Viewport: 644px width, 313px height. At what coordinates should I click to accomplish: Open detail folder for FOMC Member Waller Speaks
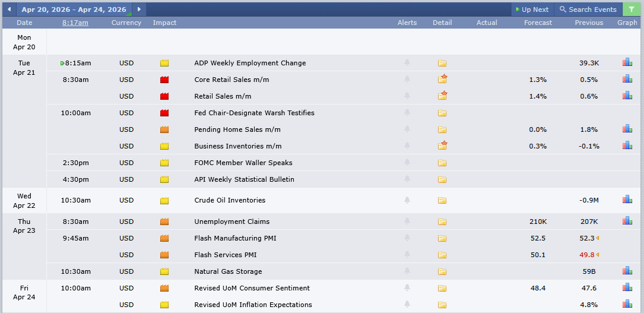[x=442, y=163]
